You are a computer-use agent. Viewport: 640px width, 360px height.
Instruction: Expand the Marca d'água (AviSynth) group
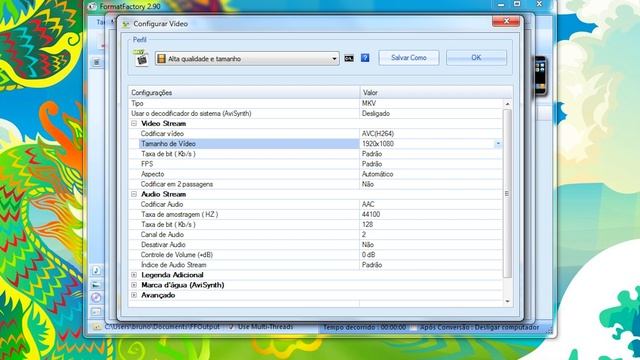pos(134,285)
